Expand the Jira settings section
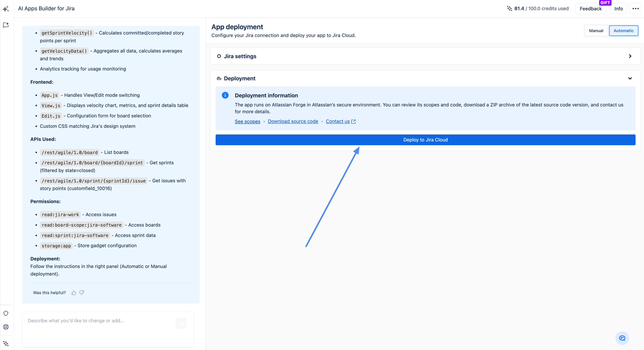 click(630, 56)
